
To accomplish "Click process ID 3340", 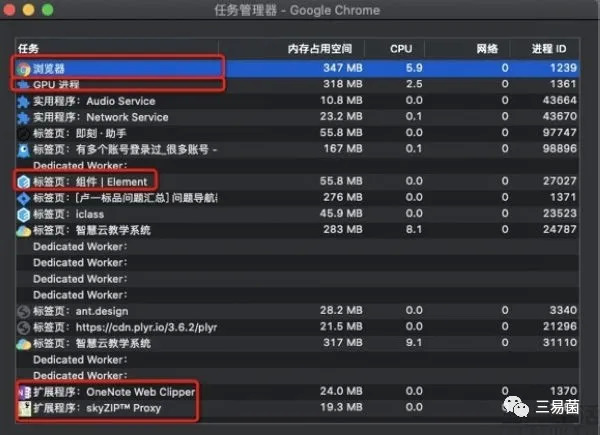I will tap(563, 310).
